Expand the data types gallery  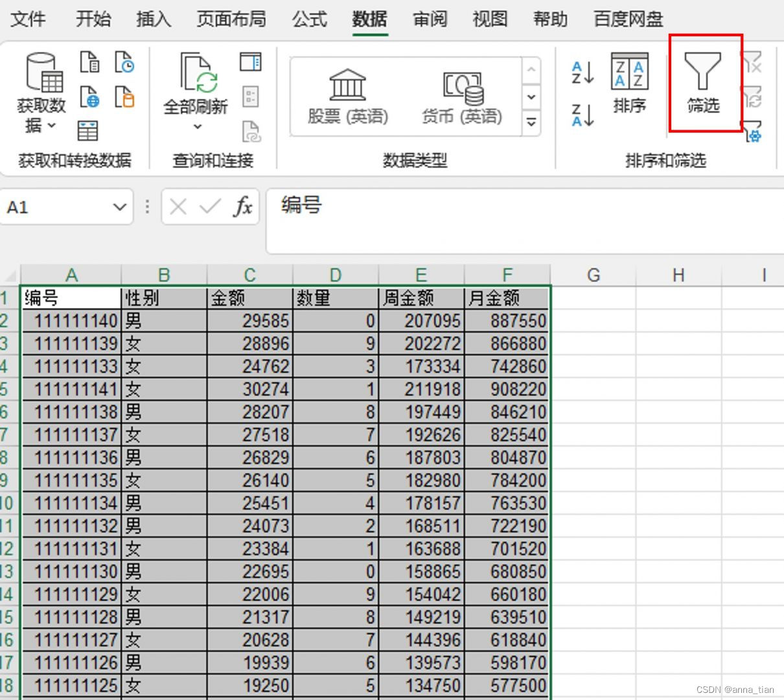pos(531,122)
